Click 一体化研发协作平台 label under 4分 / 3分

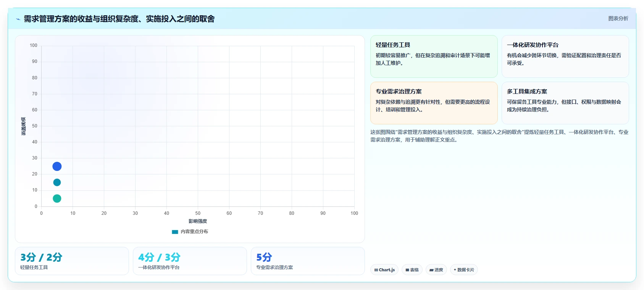[x=159, y=267]
